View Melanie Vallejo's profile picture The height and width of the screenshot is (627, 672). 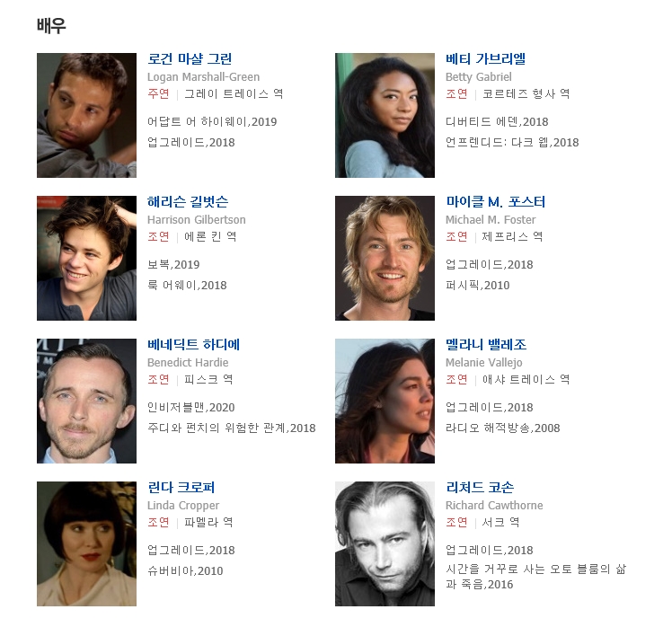click(385, 401)
